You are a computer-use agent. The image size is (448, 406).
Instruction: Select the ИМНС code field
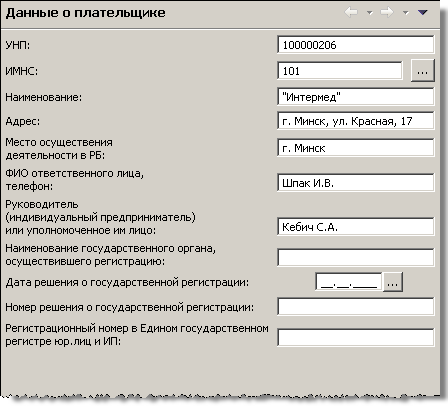(x=340, y=70)
